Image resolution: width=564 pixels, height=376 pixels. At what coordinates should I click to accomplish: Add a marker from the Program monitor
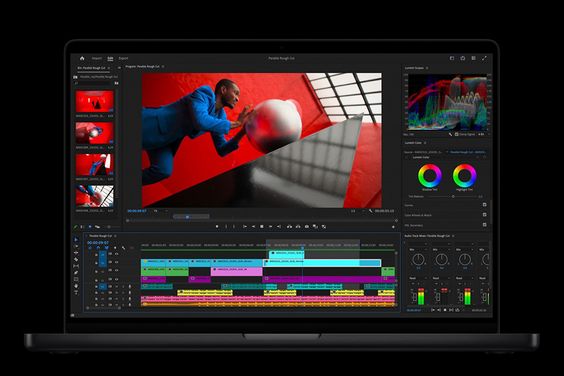[217, 226]
